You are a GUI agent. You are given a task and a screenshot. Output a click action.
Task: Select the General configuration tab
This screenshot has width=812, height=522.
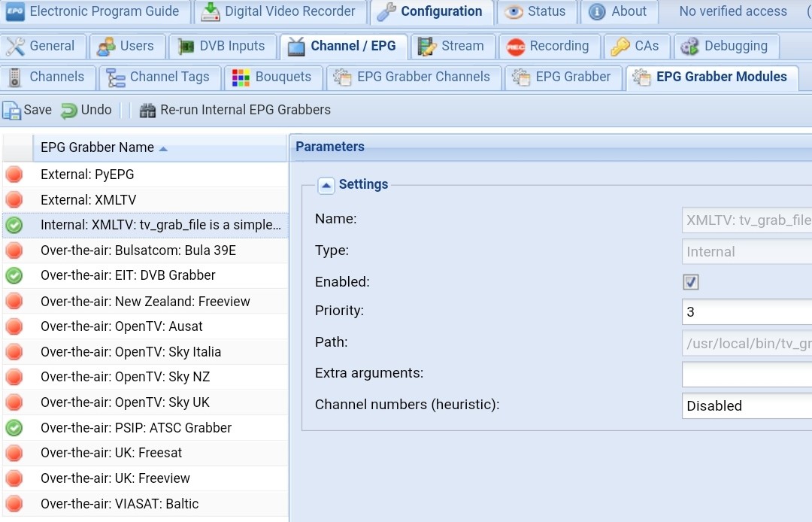coord(42,46)
